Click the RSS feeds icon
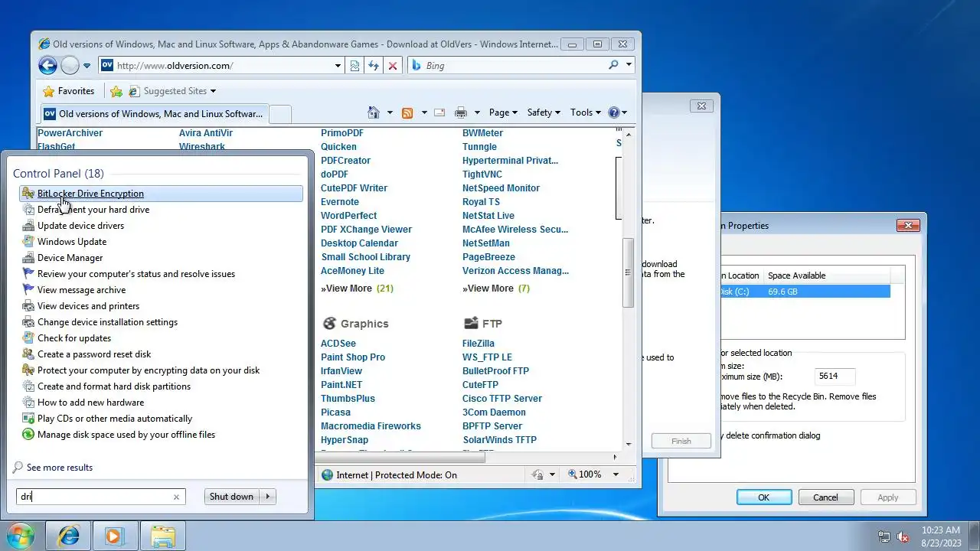 (407, 112)
